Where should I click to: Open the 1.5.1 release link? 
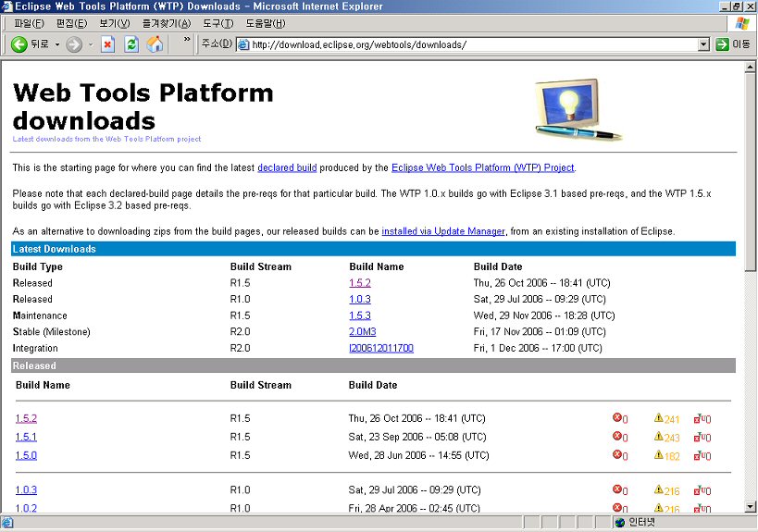click(x=26, y=437)
